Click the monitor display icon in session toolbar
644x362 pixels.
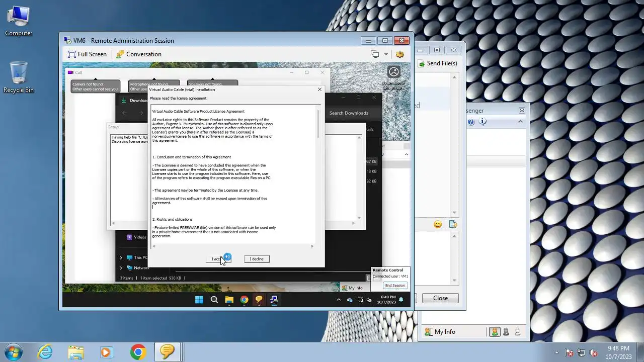[375, 54]
